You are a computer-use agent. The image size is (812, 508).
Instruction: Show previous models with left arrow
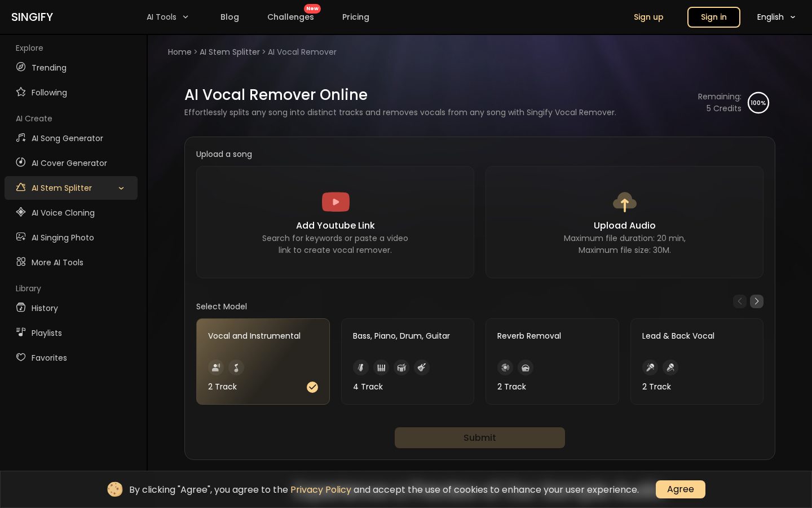coord(740,301)
